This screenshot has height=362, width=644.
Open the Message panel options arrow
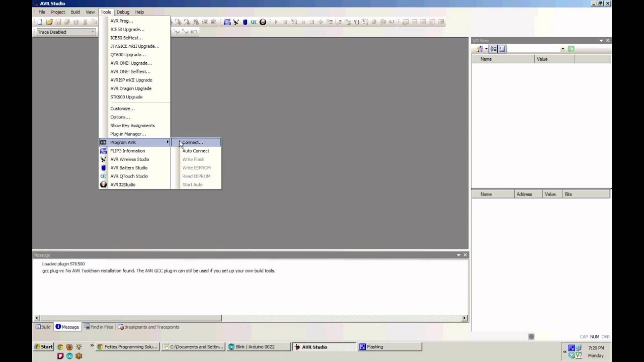[x=458, y=255]
